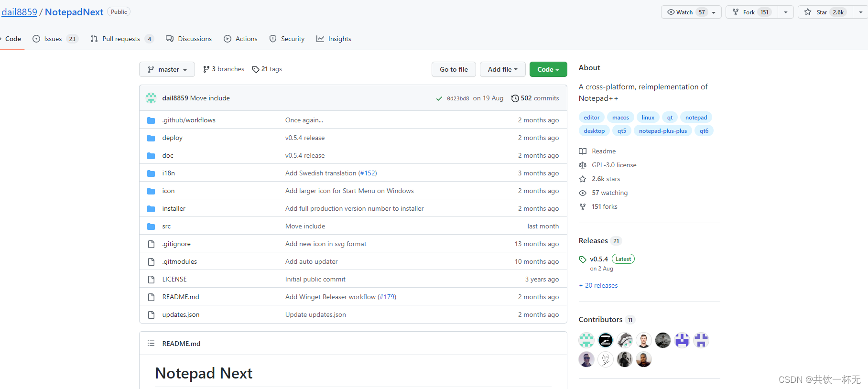Screen dimensions: 868x389
Task: Open the Initial public commit message
Action: point(315,279)
